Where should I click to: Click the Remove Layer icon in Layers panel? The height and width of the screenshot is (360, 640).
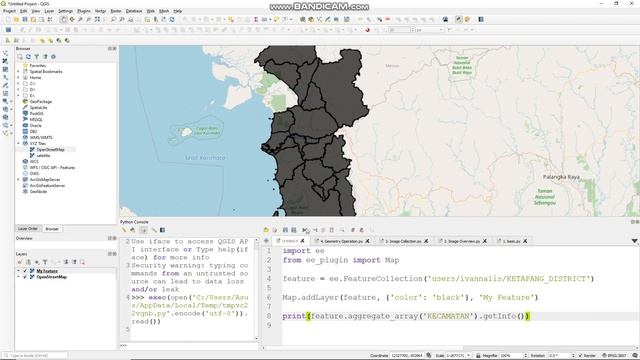[x=82, y=262]
